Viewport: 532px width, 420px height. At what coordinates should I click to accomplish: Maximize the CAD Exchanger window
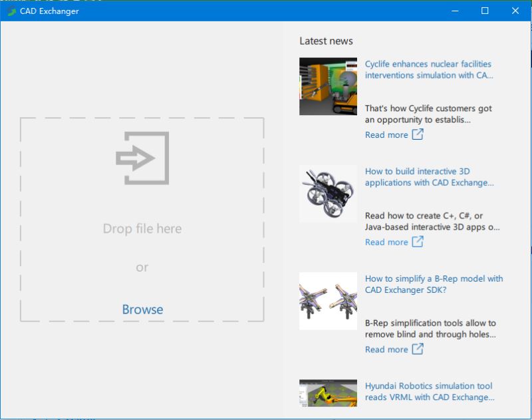pos(485,11)
